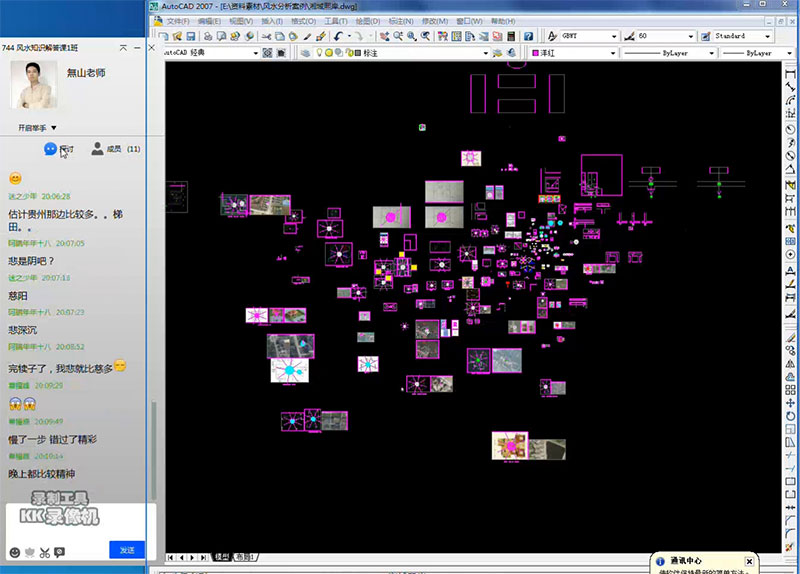The image size is (800, 574).
Task: Click the Text Style icon
Action: click(x=552, y=36)
